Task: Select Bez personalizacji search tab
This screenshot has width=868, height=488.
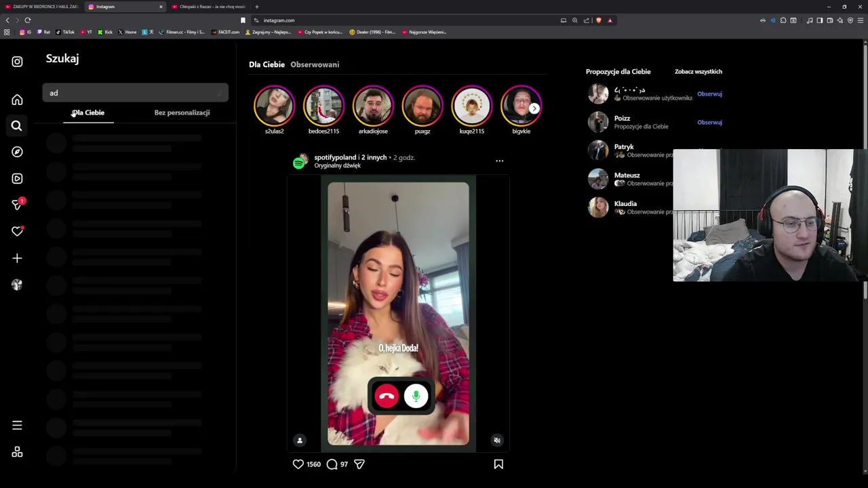Action: click(x=182, y=113)
